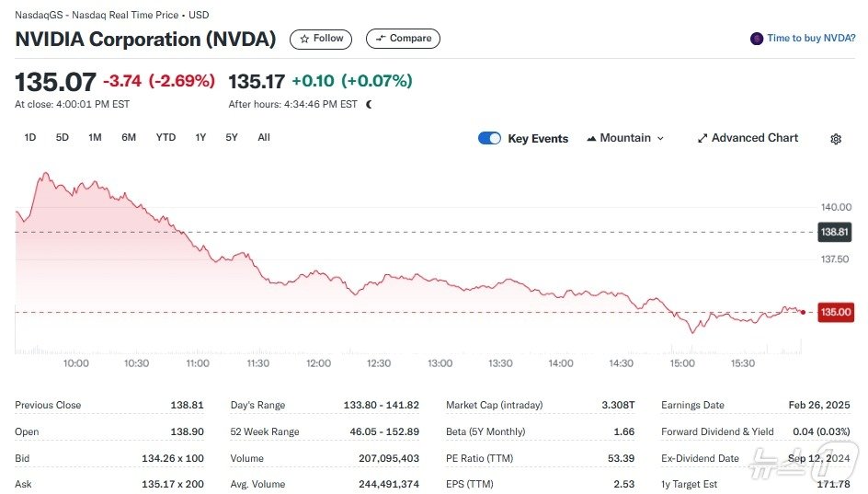868x494 pixels.
Task: Click the 138.81 previous close label
Action: click(x=836, y=232)
